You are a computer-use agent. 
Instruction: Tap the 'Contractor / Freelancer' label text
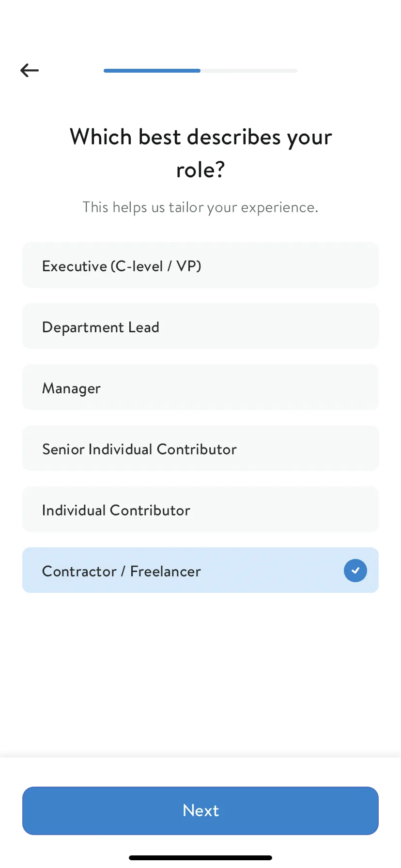pyautogui.click(x=122, y=571)
